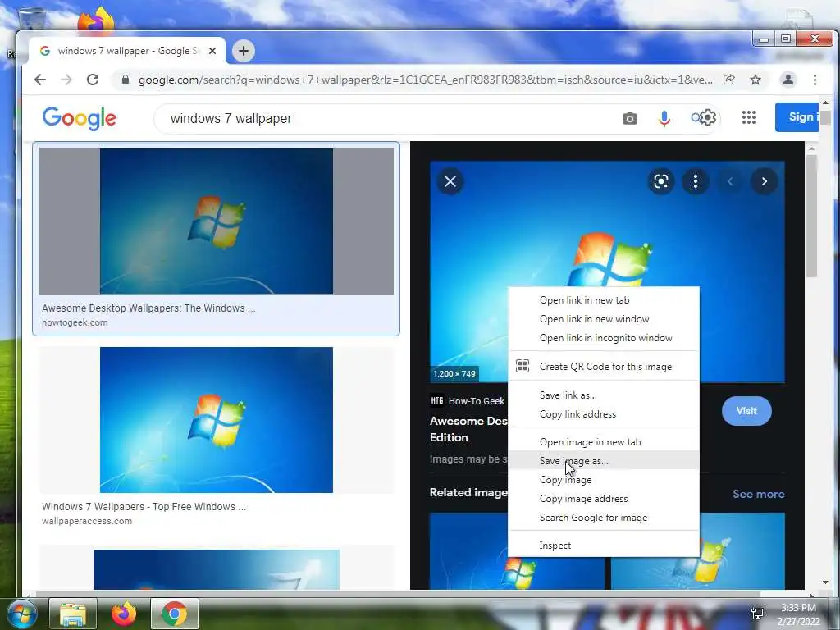Viewport: 840px width, 630px height.
Task: Choose Open image in new tab
Action: pos(603,442)
